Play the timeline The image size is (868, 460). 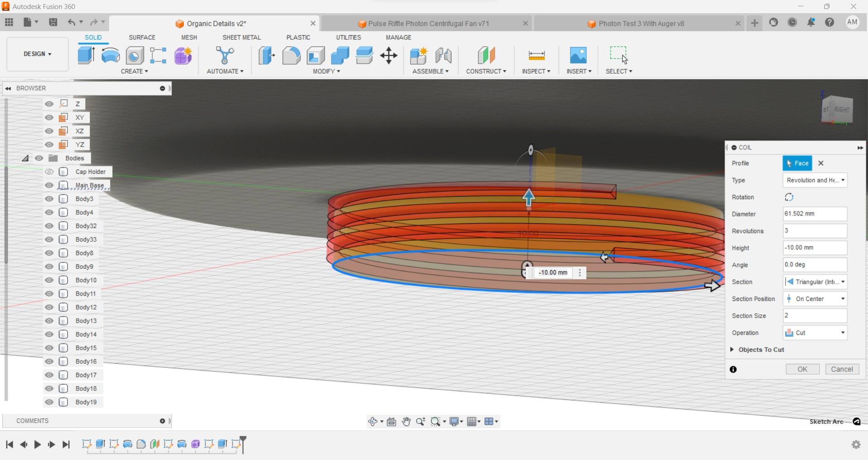(x=38, y=445)
